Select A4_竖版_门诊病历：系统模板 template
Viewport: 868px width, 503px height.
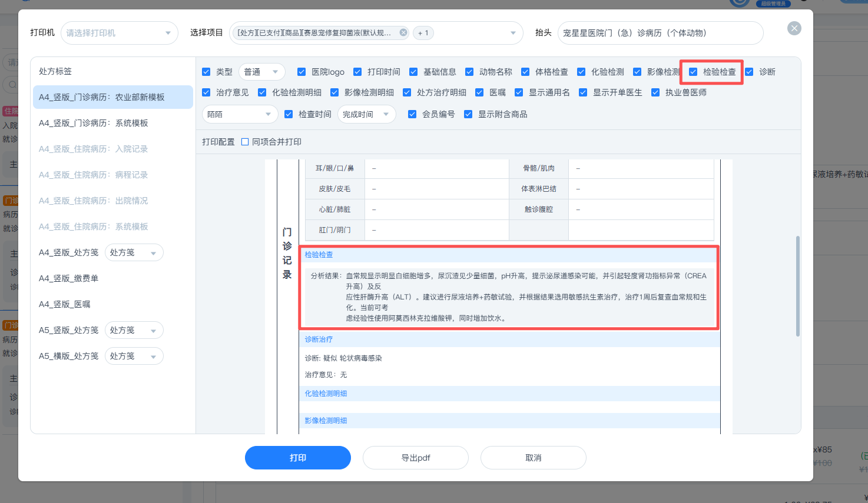[94, 123]
